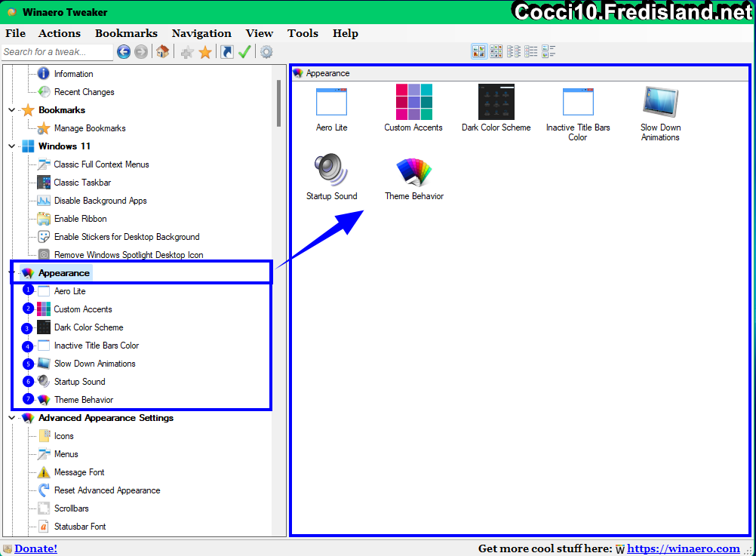Image resolution: width=756 pixels, height=556 pixels.
Task: Select Aero Lite in the tree
Action: pos(69,291)
